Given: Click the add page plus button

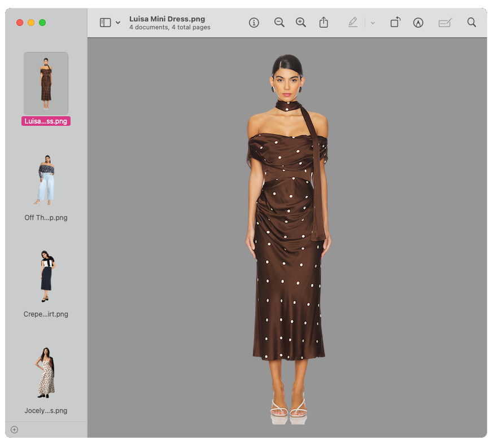Looking at the screenshot, I should [15, 429].
